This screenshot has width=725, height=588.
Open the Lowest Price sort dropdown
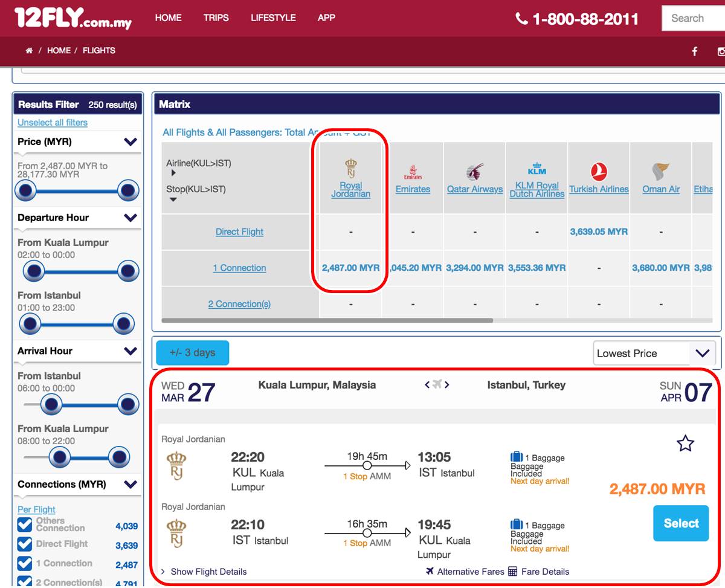pyautogui.click(x=654, y=354)
